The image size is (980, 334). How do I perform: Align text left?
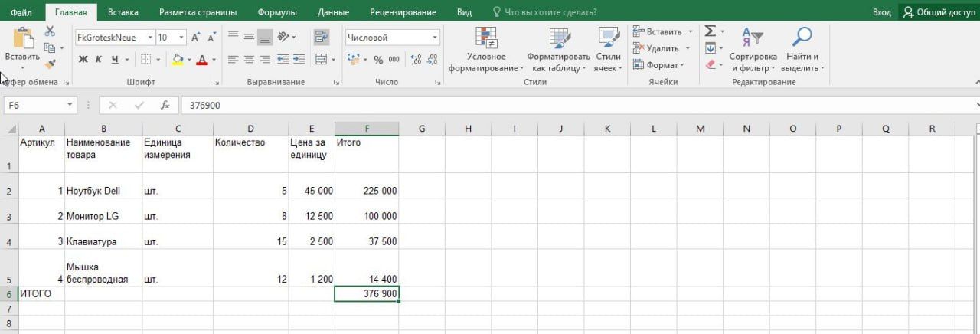[233, 60]
